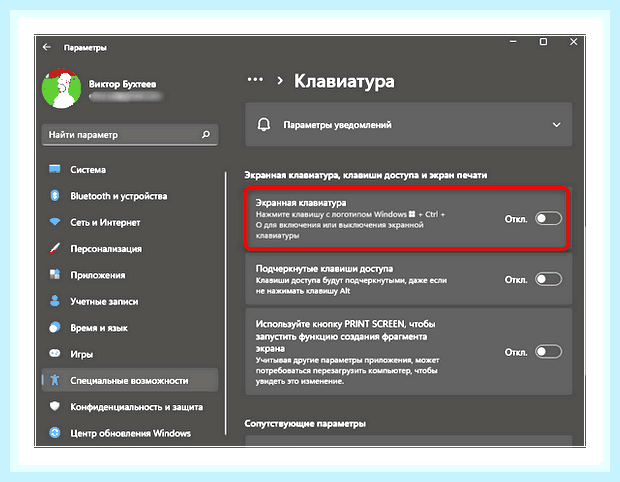Viewport: 620px width, 482px height.
Task: Toggle the PRINT SCREEN button switch
Action: coord(548,352)
